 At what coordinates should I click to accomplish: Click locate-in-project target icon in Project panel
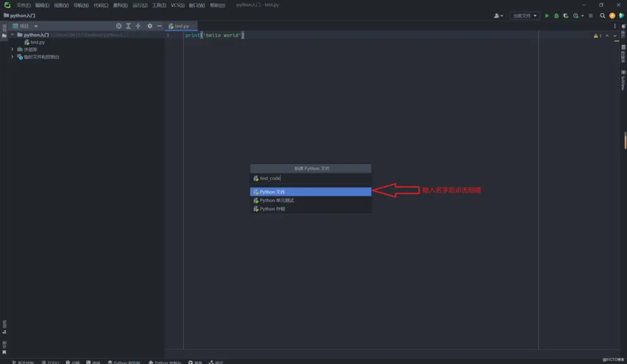click(x=119, y=26)
